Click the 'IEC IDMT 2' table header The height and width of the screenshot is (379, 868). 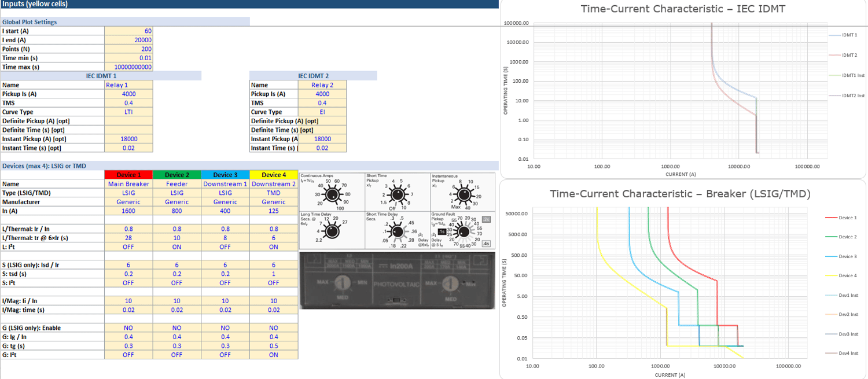(313, 76)
